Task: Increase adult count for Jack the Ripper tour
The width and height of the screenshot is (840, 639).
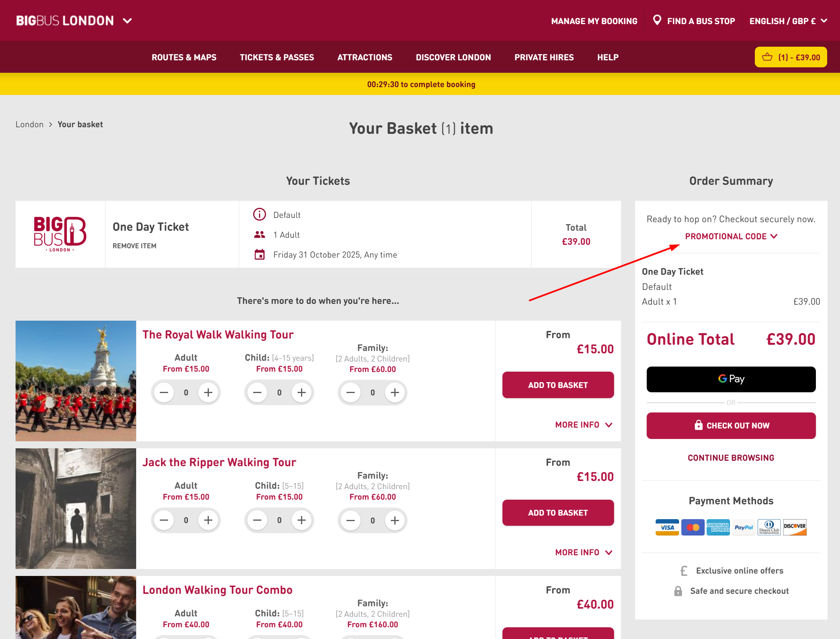Action: pos(208,520)
